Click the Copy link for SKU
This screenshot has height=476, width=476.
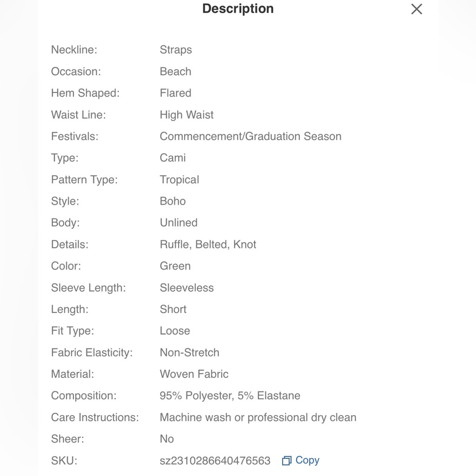pyautogui.click(x=307, y=460)
